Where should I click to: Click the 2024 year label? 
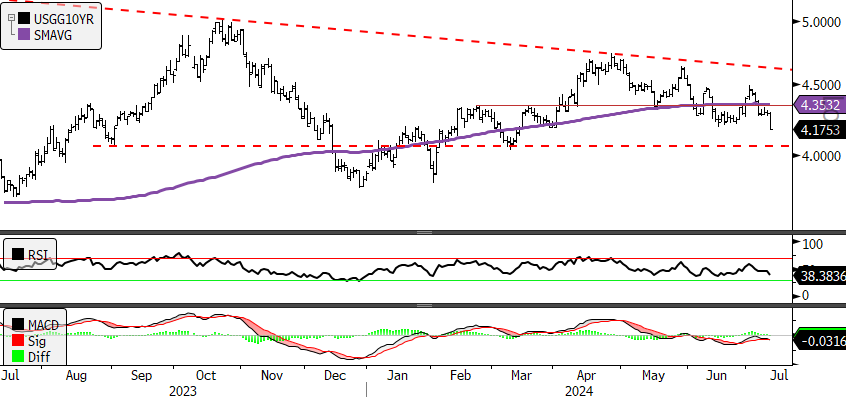579,391
